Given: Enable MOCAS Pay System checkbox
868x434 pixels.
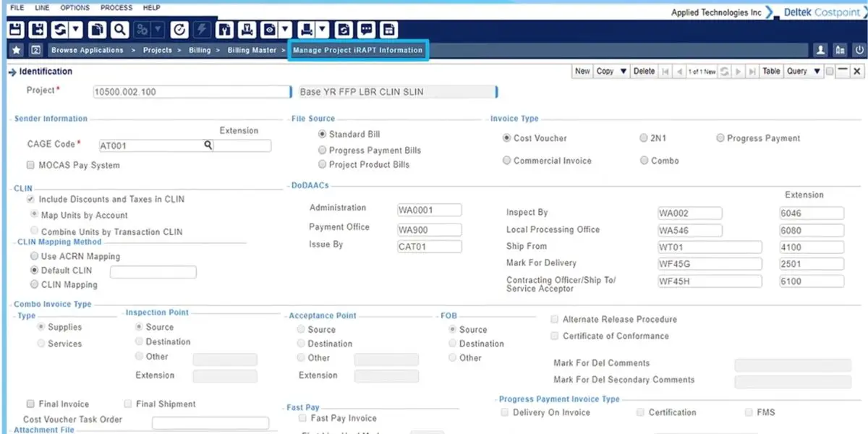Looking at the screenshot, I should tap(31, 166).
